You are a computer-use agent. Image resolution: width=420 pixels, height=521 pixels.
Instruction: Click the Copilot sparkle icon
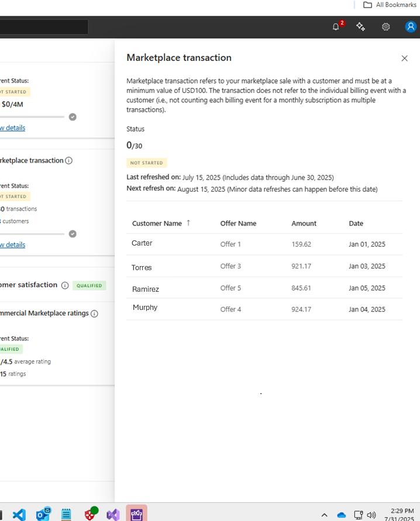coord(360,26)
